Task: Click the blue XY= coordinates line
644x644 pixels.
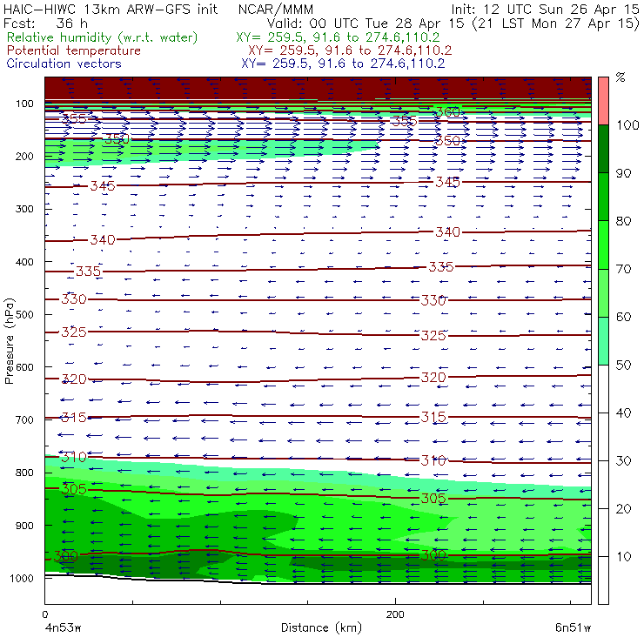Action: click(343, 64)
